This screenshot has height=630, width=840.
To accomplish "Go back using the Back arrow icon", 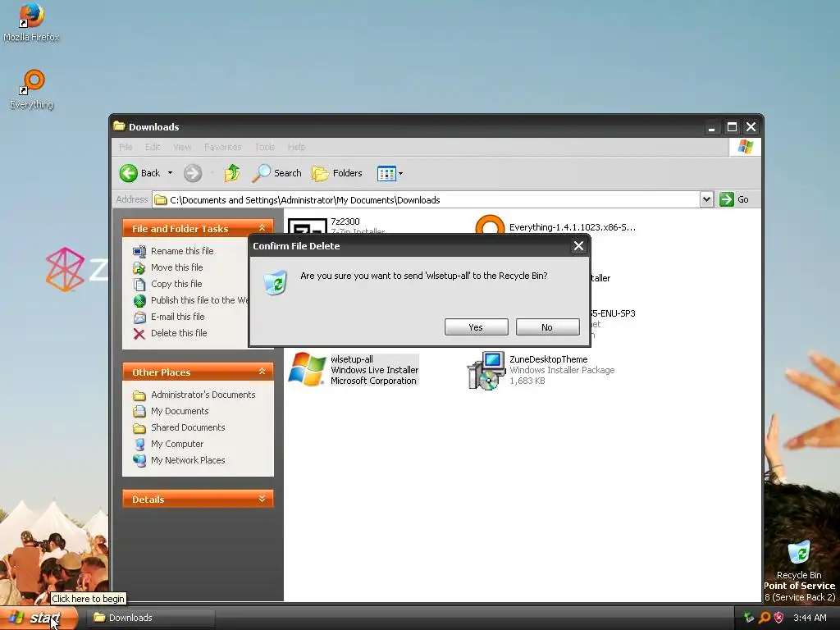I will (129, 173).
